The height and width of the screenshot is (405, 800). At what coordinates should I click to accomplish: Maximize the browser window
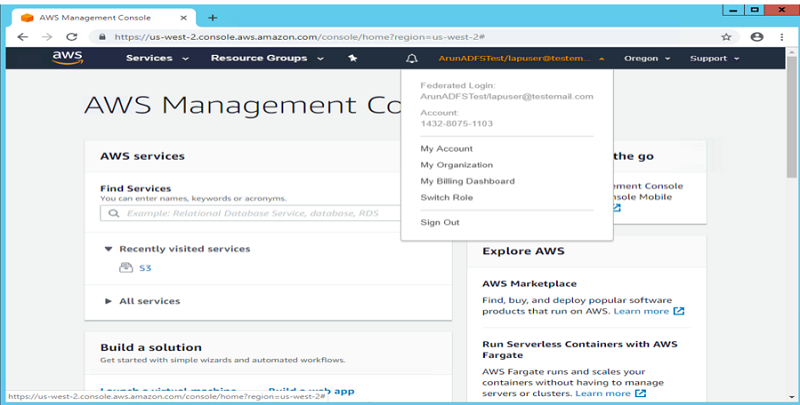tap(755, 10)
